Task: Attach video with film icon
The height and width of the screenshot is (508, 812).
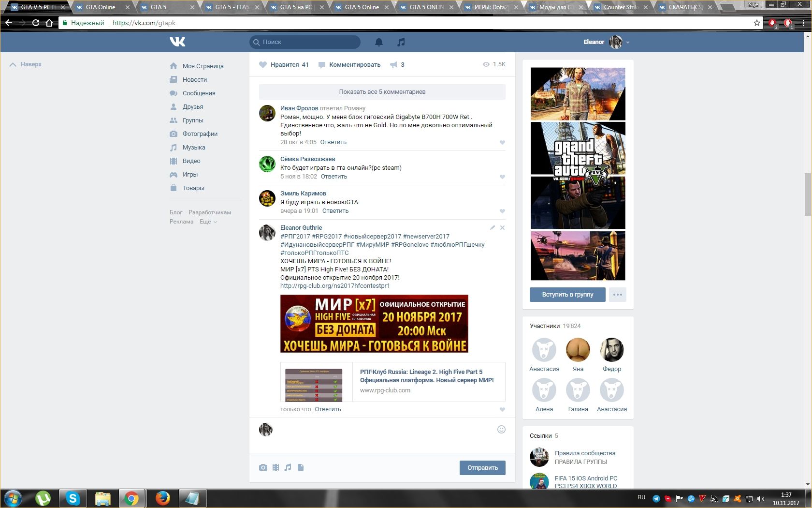Action: (275, 467)
